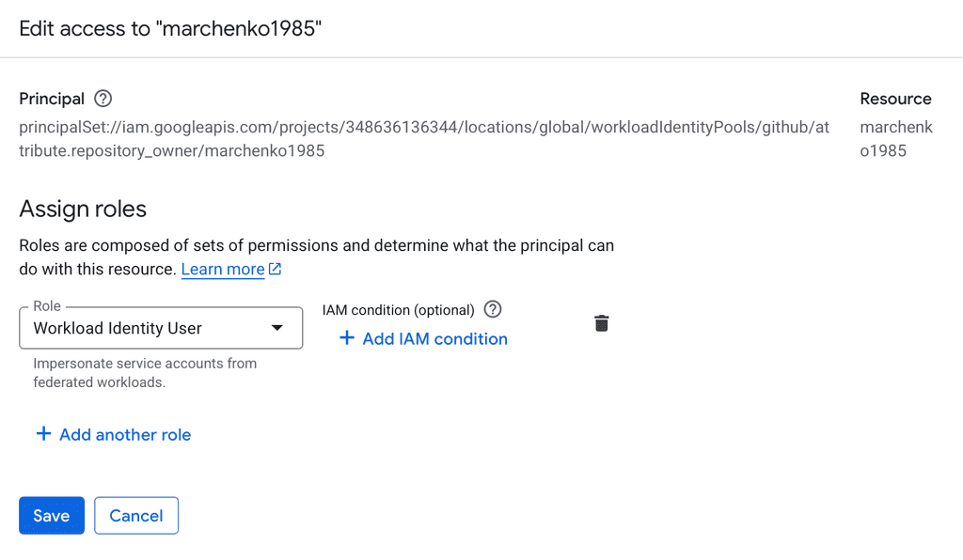Image resolution: width=963 pixels, height=560 pixels.
Task: Save the access changes for marchenko1985
Action: [x=51, y=515]
